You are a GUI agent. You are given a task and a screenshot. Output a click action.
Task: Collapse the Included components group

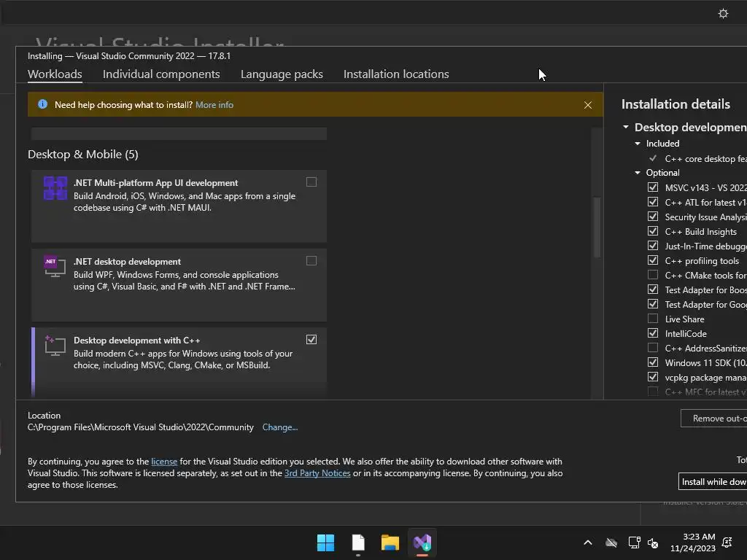coord(638,144)
